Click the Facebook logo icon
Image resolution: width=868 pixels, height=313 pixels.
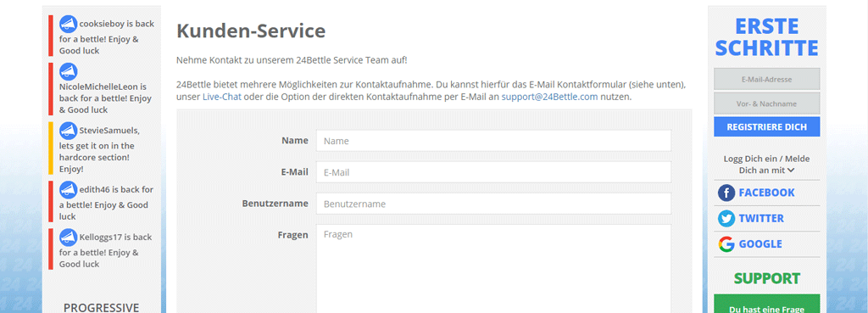coord(726,193)
